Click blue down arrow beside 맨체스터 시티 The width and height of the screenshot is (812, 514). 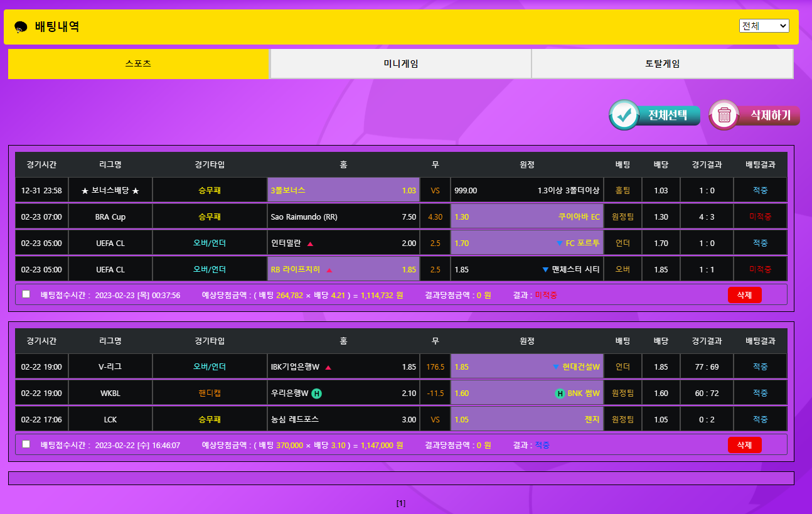pyautogui.click(x=545, y=270)
